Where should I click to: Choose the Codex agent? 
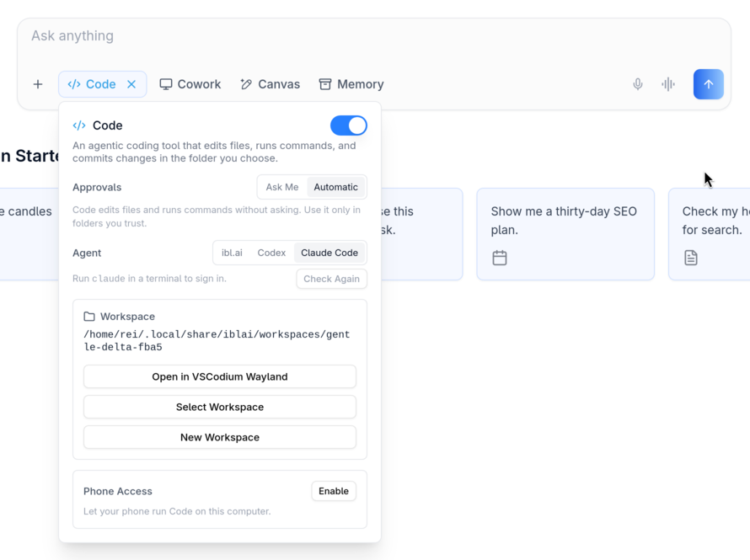click(x=271, y=253)
